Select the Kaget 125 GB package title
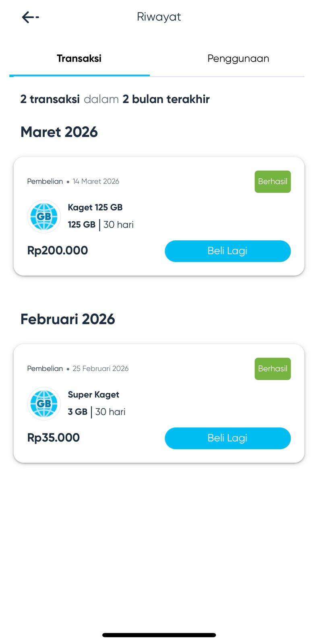 [95, 207]
